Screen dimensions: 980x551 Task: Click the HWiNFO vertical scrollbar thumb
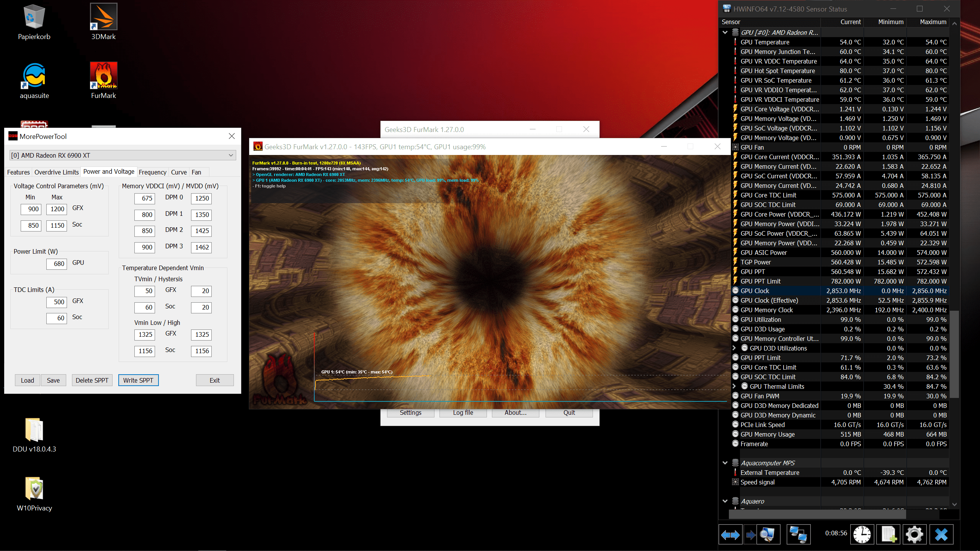click(x=954, y=354)
